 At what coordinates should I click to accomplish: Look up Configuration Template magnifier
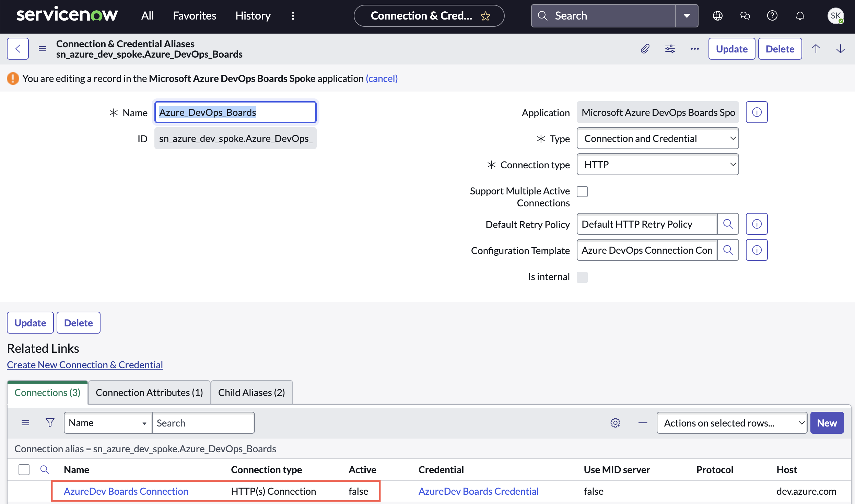click(728, 250)
